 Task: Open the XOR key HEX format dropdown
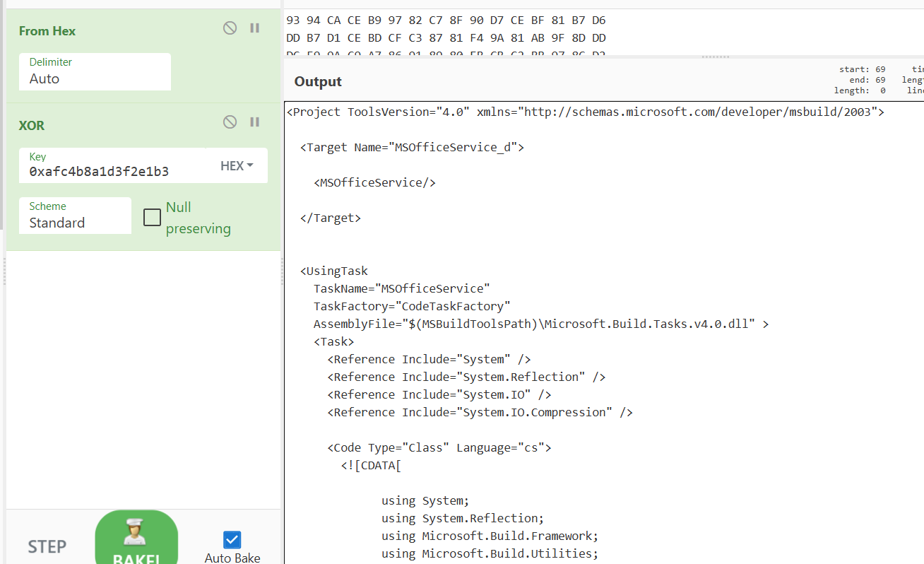point(237,166)
